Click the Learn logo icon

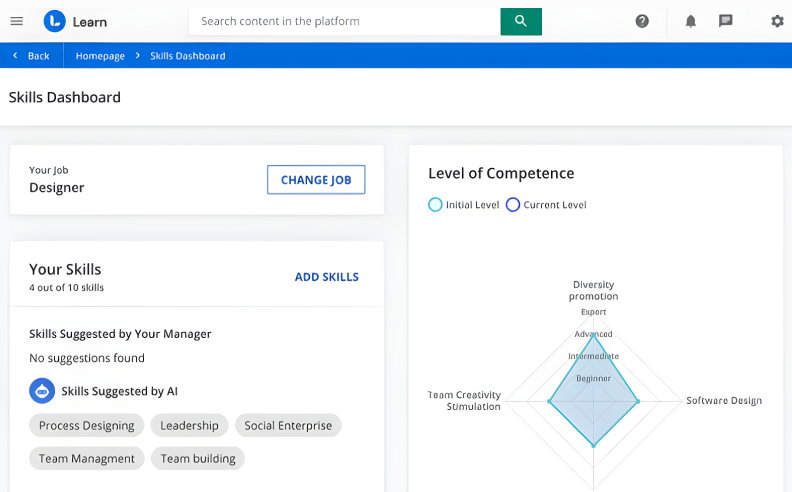click(x=54, y=21)
